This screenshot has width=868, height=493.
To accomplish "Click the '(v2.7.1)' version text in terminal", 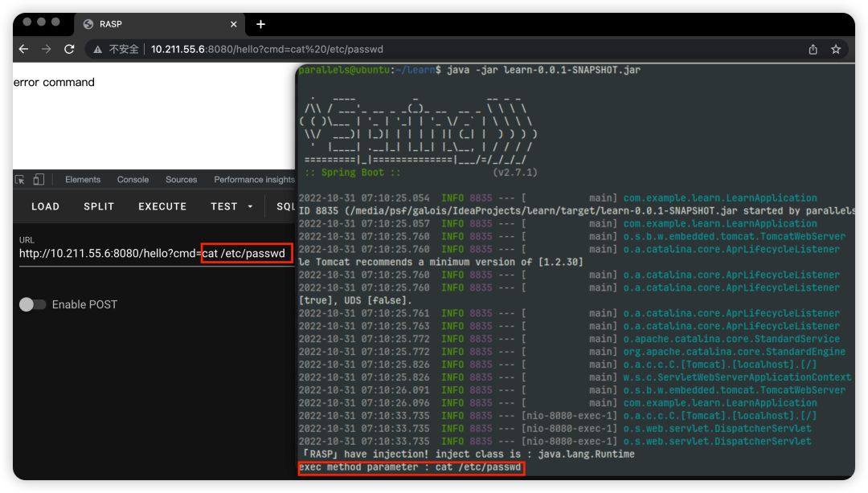I will point(515,173).
